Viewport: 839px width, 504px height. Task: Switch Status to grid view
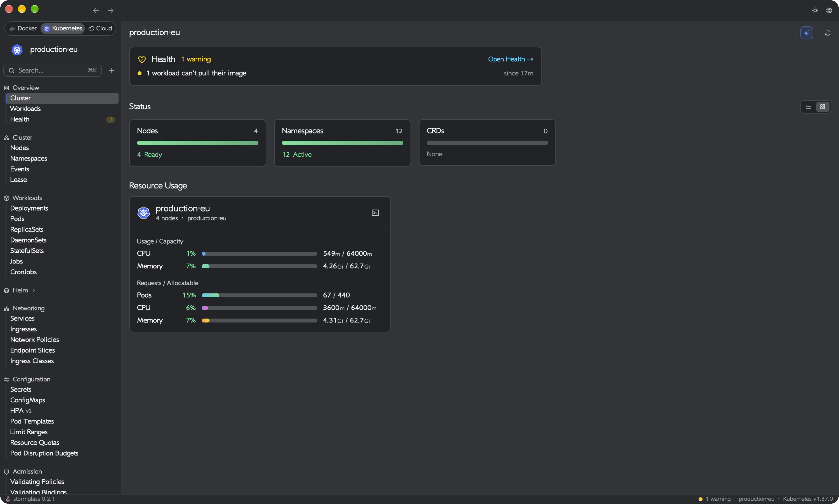823,107
